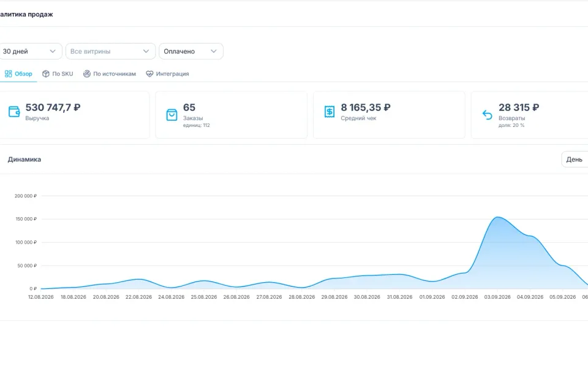Open the 30 дней period dropdown
Screen dimensions: 588x368
coord(31,52)
